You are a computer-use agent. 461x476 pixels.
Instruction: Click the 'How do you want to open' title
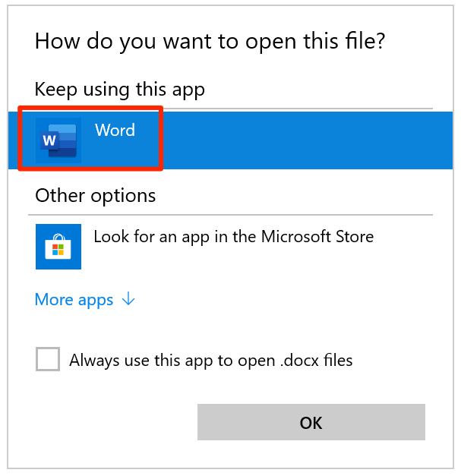(x=210, y=41)
